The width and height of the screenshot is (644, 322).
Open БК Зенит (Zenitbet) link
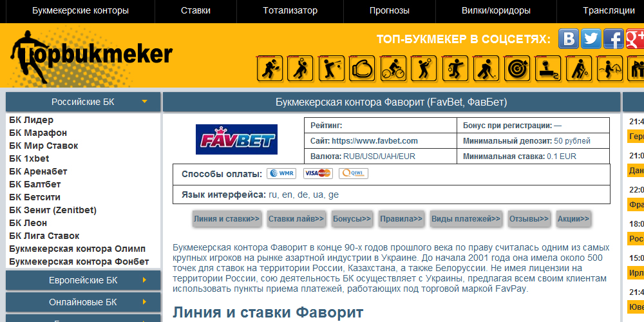tap(53, 210)
